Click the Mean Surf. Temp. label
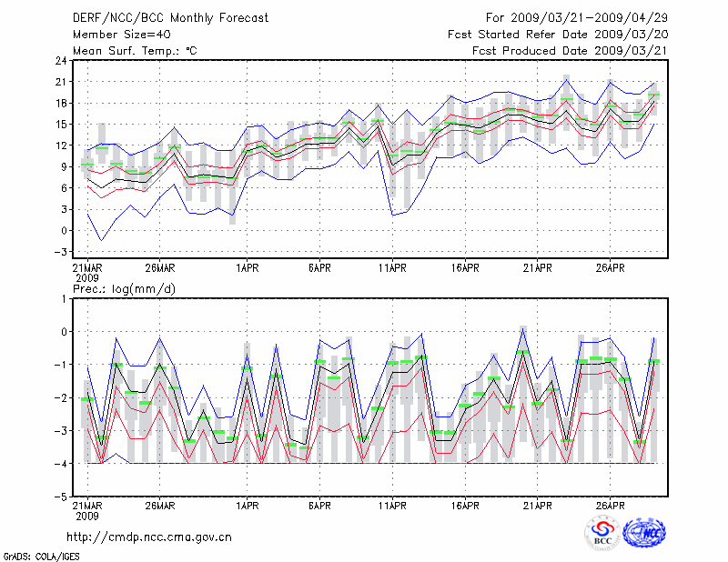Viewport: 728px width, 562px height. pos(135,51)
